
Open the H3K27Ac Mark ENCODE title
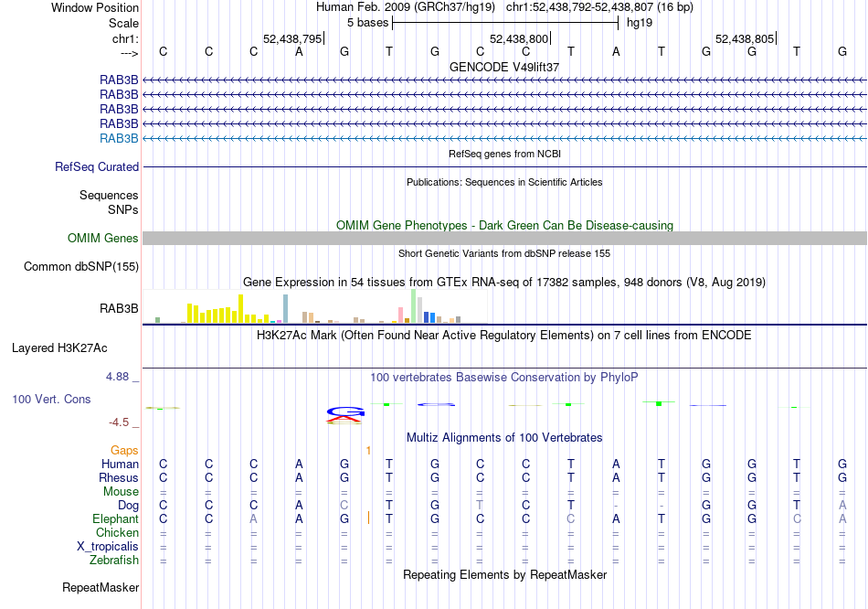pyautogui.click(x=504, y=336)
